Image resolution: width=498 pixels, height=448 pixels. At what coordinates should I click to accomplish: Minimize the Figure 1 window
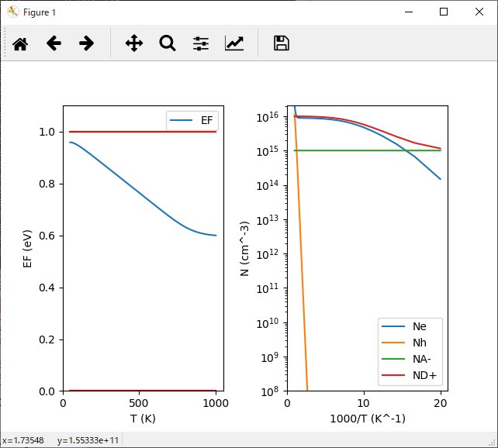coord(408,12)
